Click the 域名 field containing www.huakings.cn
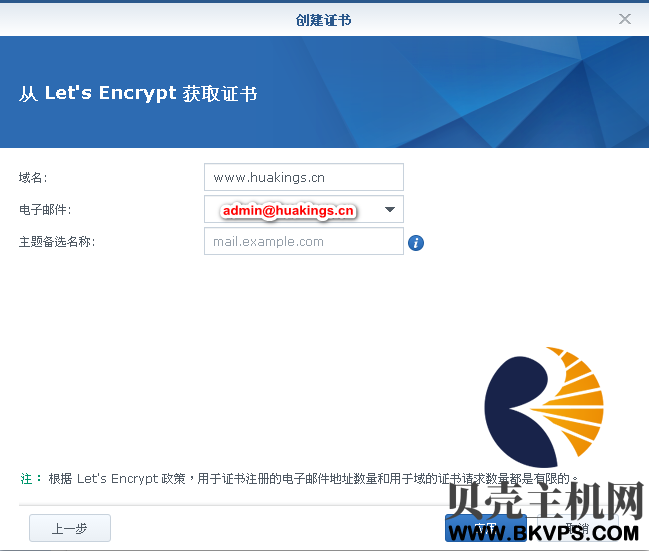The width and height of the screenshot is (649, 551). click(304, 177)
